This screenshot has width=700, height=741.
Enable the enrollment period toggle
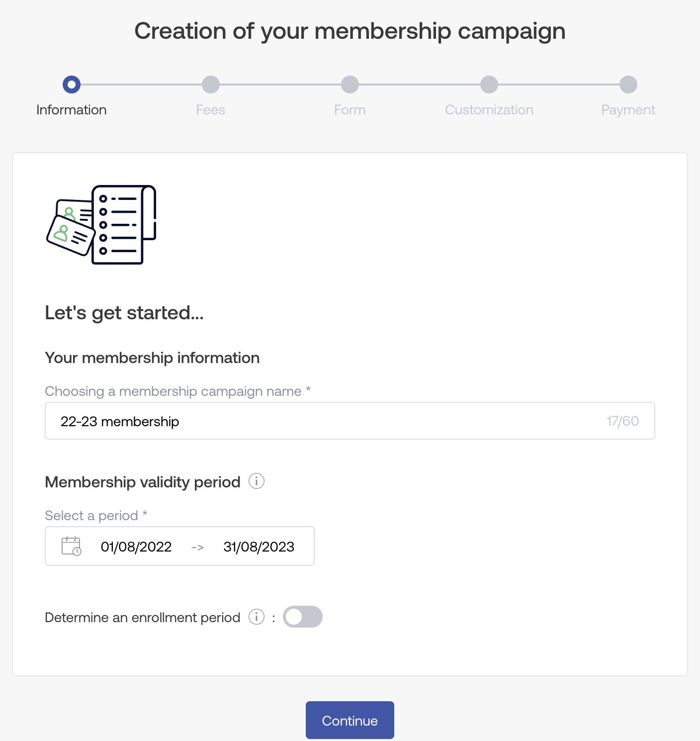(302, 617)
